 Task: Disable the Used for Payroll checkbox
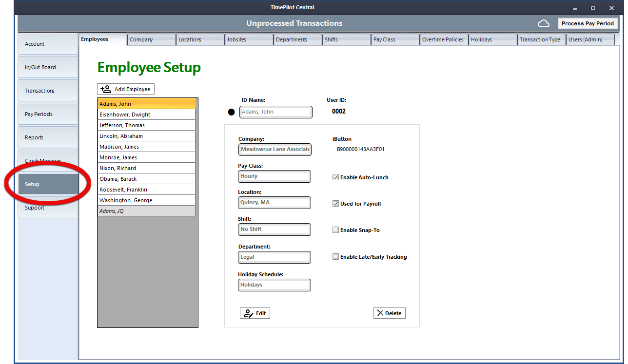click(335, 203)
